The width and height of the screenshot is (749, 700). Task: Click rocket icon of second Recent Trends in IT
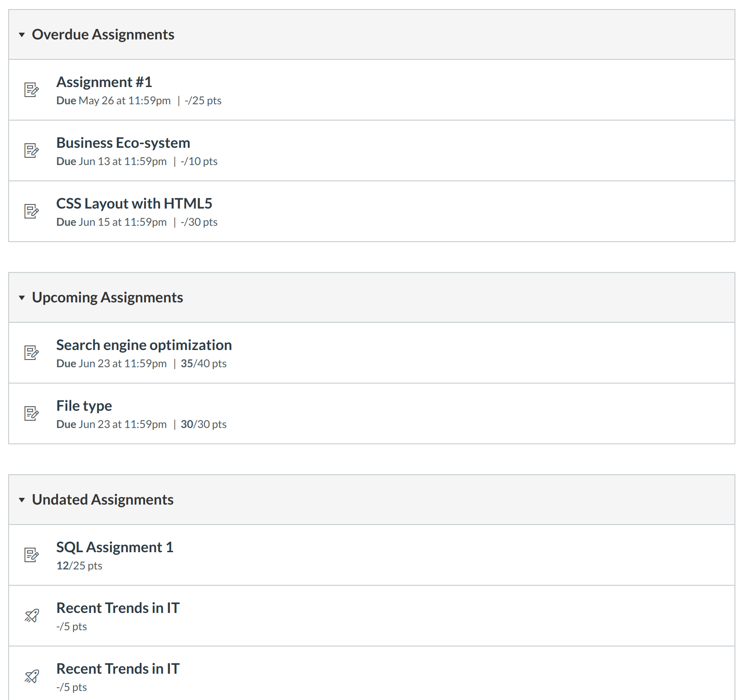pos(31,676)
